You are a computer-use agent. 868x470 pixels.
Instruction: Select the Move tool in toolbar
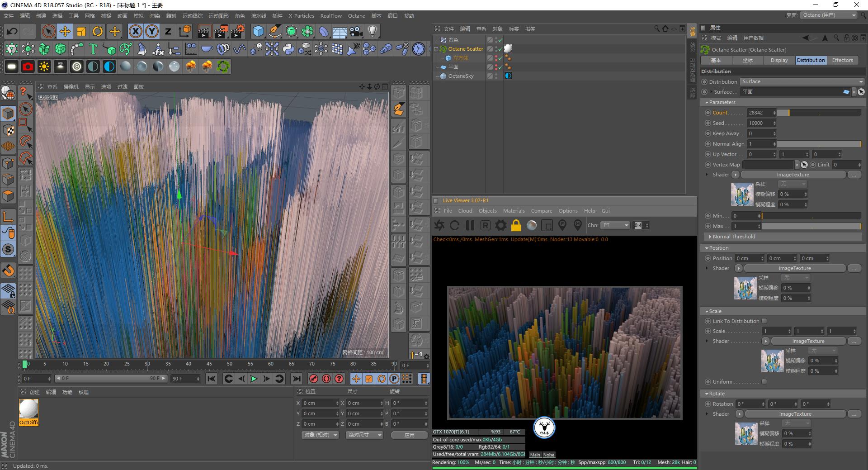pyautogui.click(x=65, y=31)
